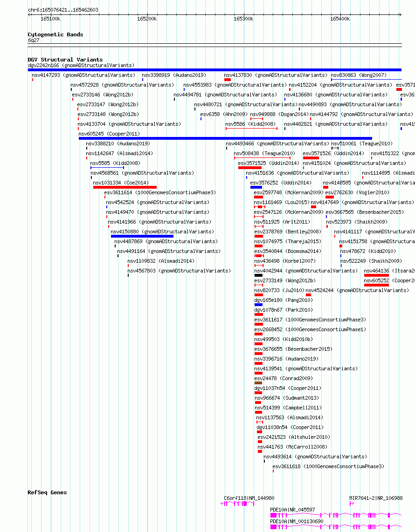Open C6orf118|NM_144980 gene label

[249, 499]
